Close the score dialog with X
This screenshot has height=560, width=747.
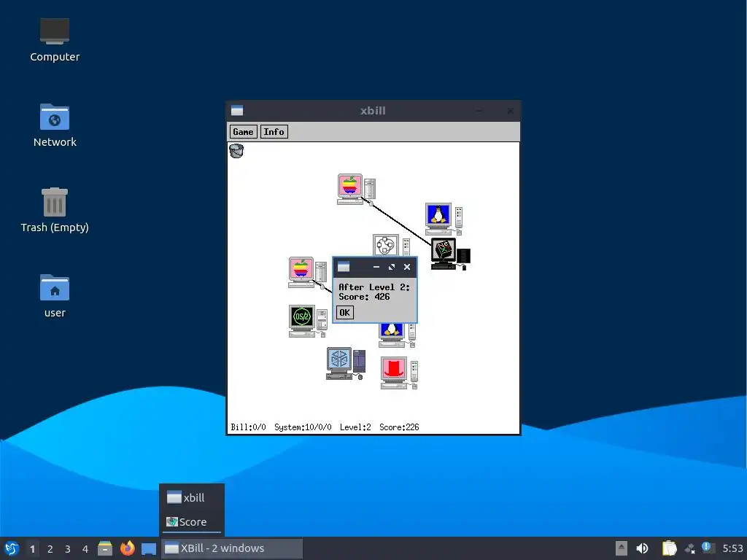407,267
